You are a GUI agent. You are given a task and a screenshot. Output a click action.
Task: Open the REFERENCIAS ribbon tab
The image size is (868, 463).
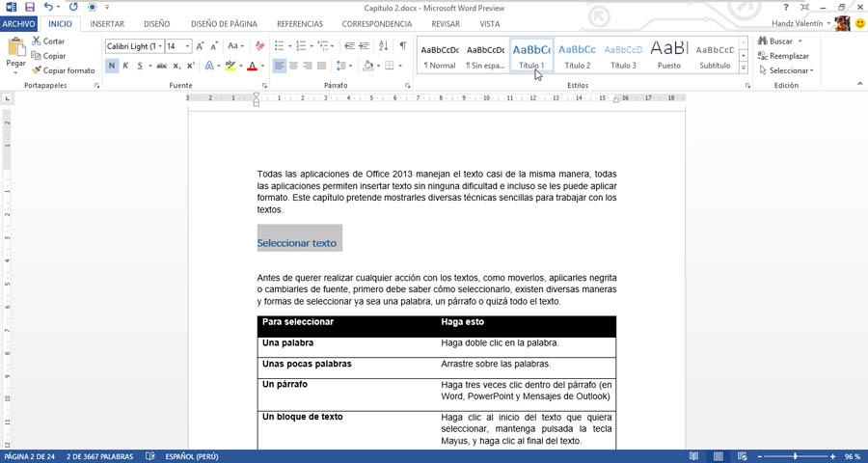tap(300, 24)
